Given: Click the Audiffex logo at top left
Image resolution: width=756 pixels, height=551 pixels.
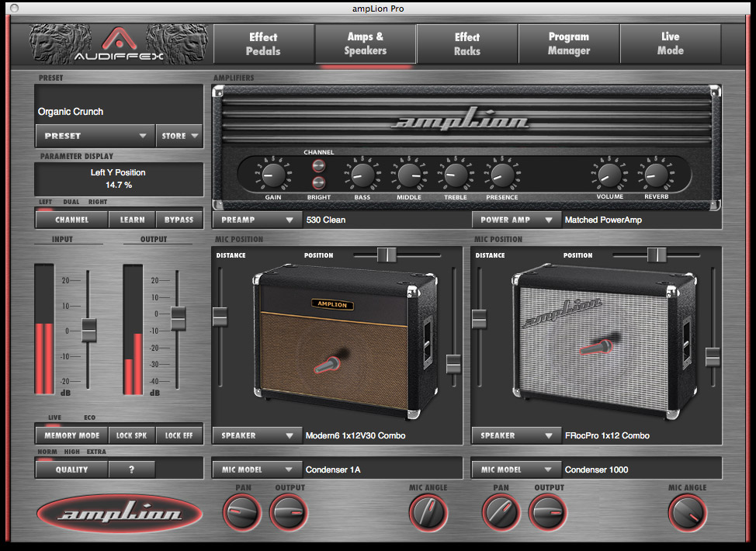Looking at the screenshot, I should [119, 44].
